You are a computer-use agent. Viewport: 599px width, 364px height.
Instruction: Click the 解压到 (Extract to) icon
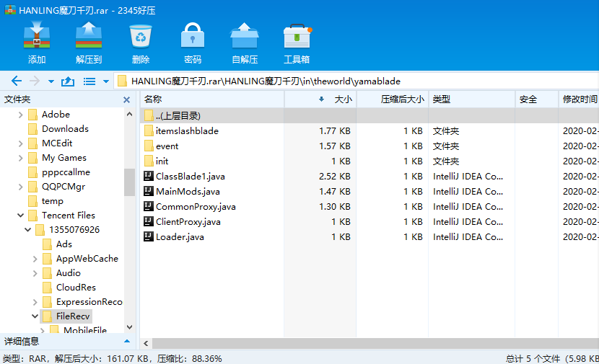pyautogui.click(x=89, y=35)
